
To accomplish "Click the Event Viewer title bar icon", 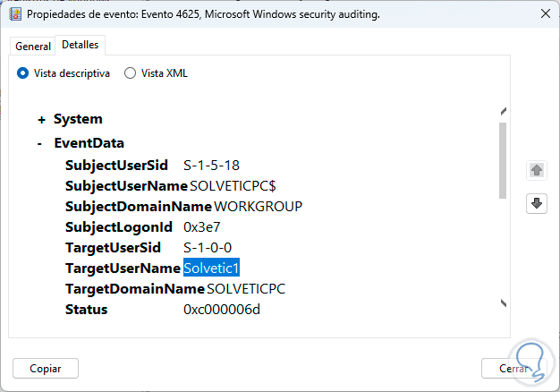I will click(14, 14).
